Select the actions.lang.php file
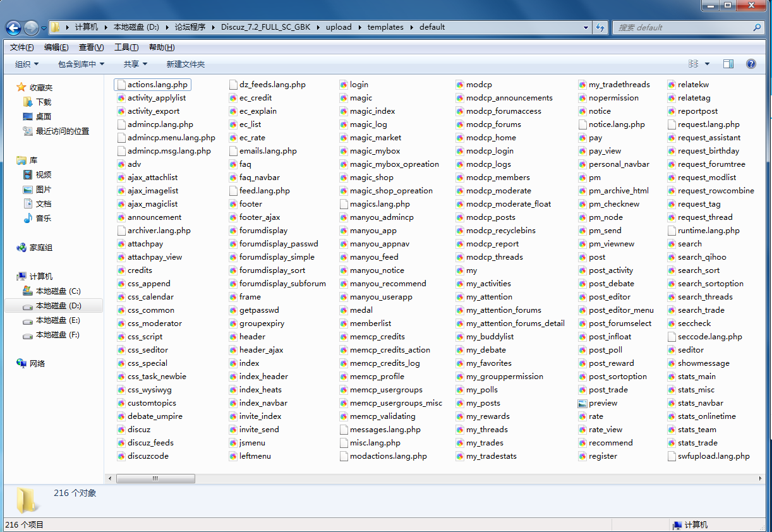 click(157, 85)
